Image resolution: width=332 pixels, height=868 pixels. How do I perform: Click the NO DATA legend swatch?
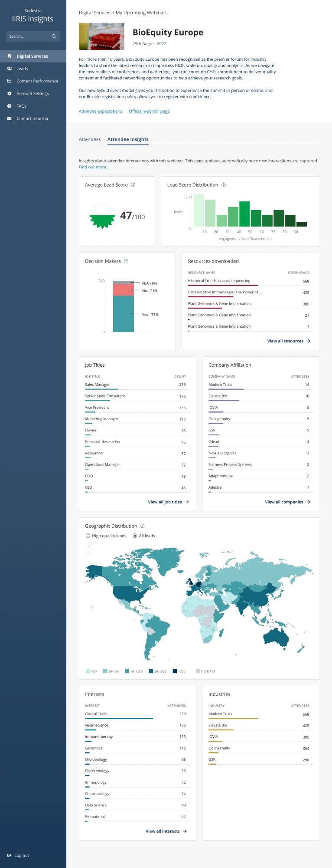[x=198, y=671]
